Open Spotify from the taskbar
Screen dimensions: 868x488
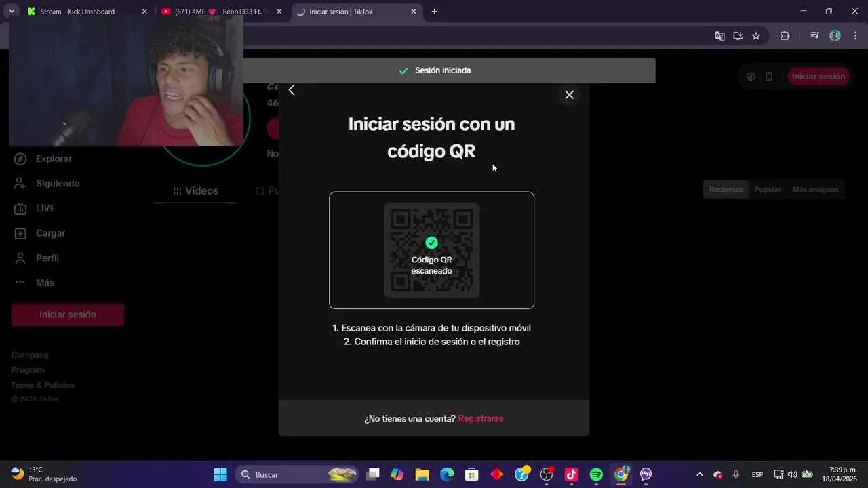596,474
